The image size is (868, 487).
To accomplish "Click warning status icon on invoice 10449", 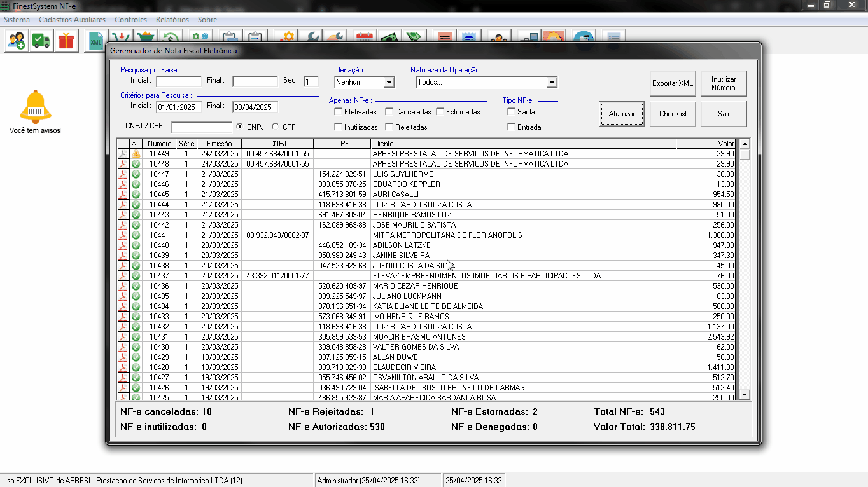I will pos(136,154).
